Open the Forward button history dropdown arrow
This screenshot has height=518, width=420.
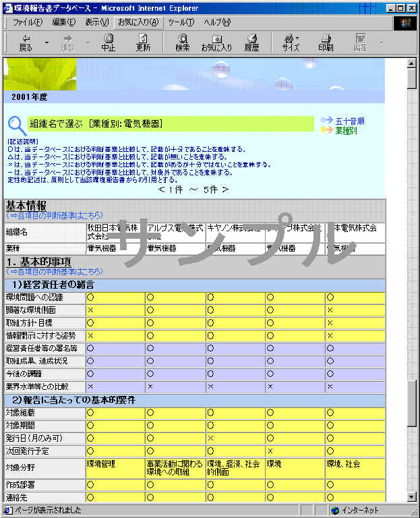point(88,42)
